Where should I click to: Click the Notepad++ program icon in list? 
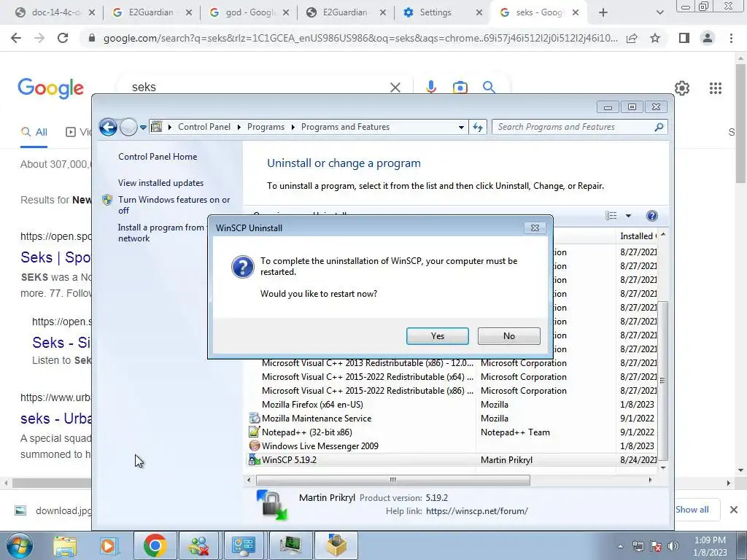tap(255, 432)
